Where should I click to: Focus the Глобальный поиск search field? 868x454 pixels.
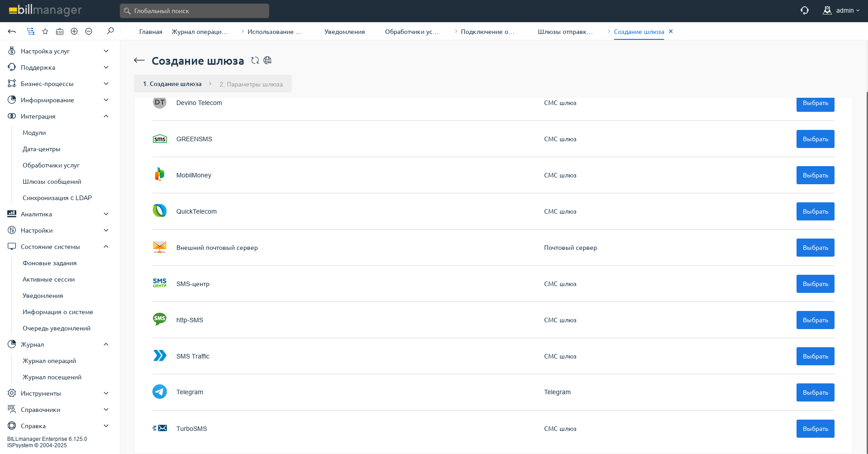click(x=194, y=11)
